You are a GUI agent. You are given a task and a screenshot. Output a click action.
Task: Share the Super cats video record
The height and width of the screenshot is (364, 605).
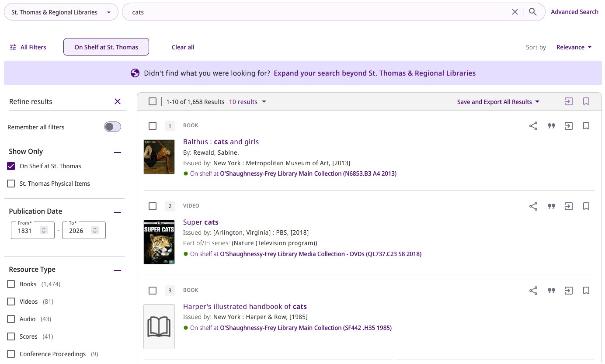[x=533, y=206]
